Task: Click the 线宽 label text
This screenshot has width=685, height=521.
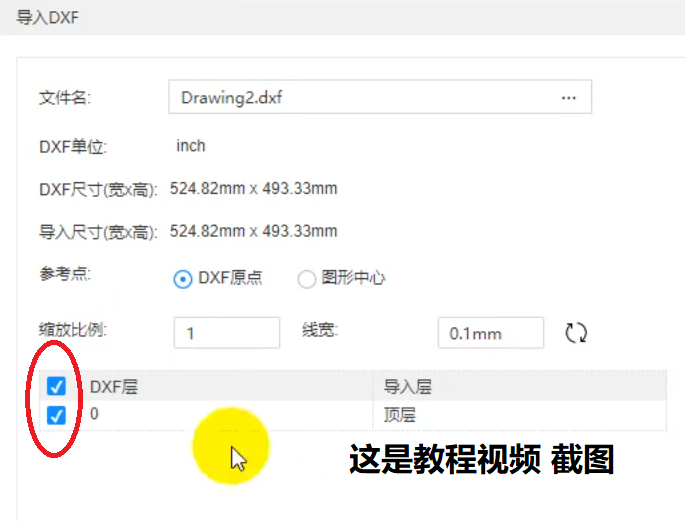Action: click(320, 328)
